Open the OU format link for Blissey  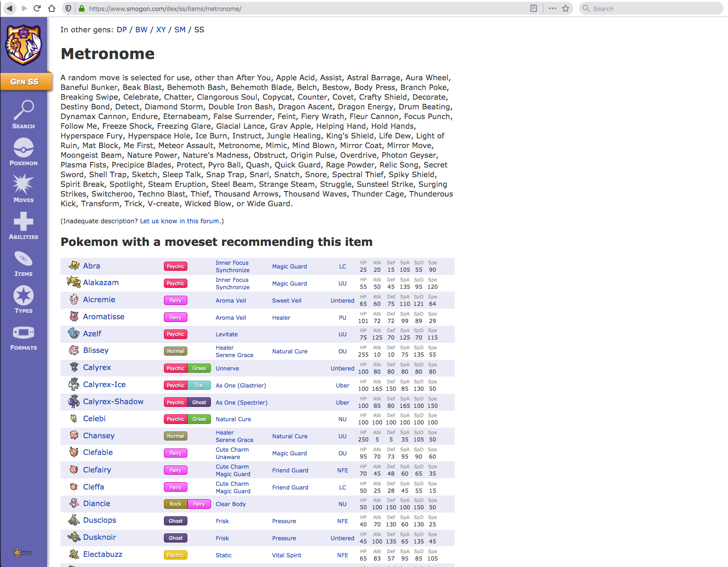point(343,351)
